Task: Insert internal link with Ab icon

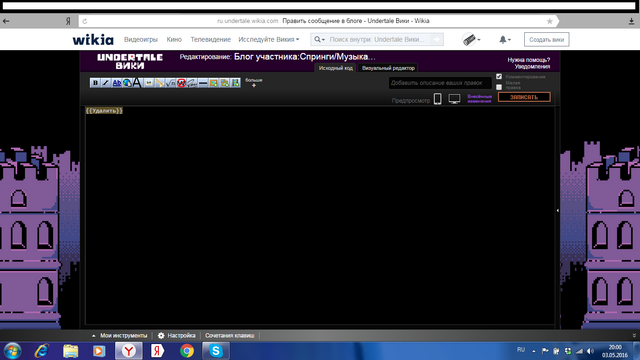Action: point(117,83)
